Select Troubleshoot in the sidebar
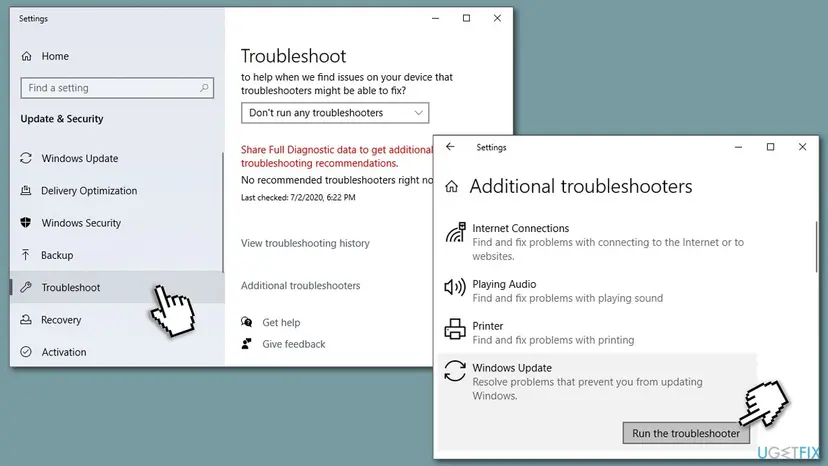 pyautogui.click(x=117, y=287)
